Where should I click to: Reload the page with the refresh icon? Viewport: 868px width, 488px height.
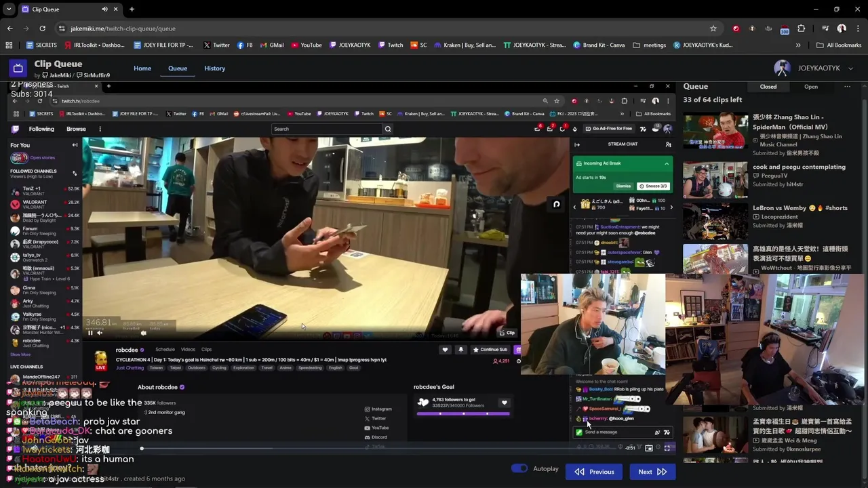pyautogui.click(x=42, y=28)
